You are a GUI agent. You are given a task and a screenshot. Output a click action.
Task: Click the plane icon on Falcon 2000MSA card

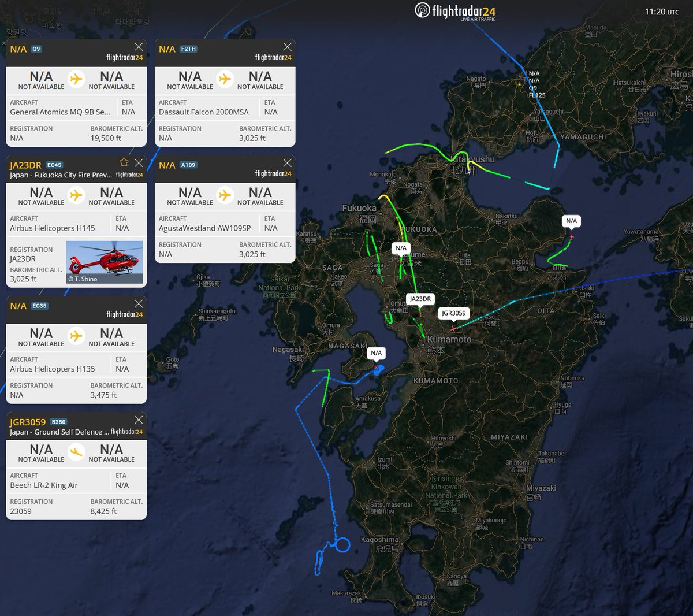click(225, 79)
